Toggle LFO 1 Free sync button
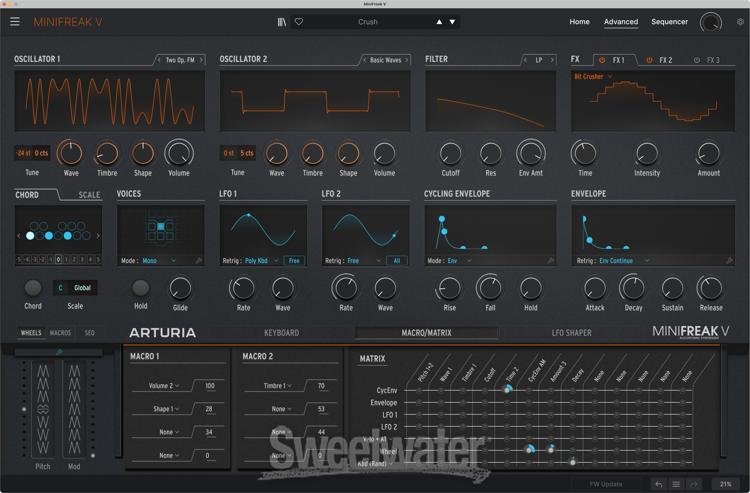This screenshot has height=493, width=750. coord(294,261)
